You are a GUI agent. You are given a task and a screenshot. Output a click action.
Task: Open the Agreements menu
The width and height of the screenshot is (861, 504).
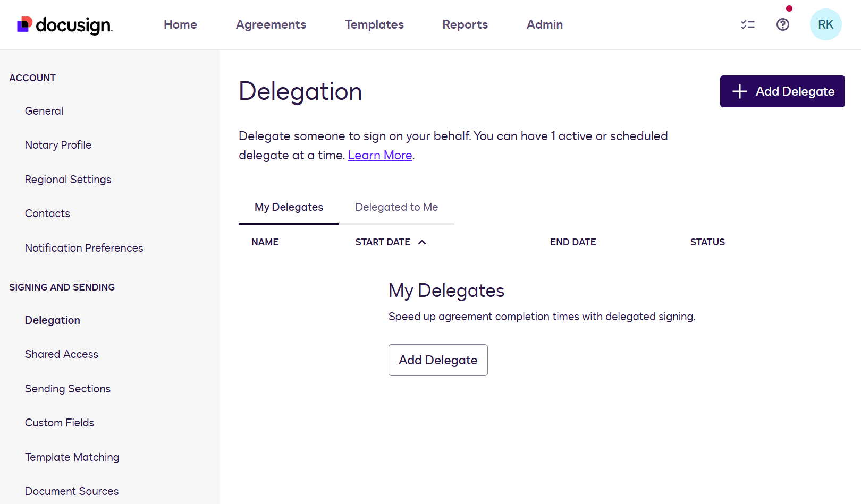tap(271, 24)
